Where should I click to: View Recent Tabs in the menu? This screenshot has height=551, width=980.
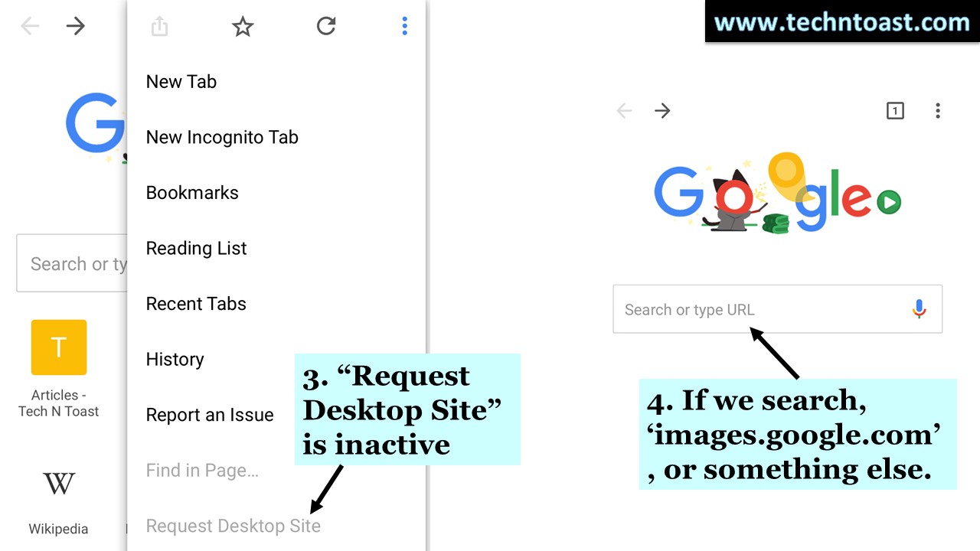pyautogui.click(x=196, y=303)
